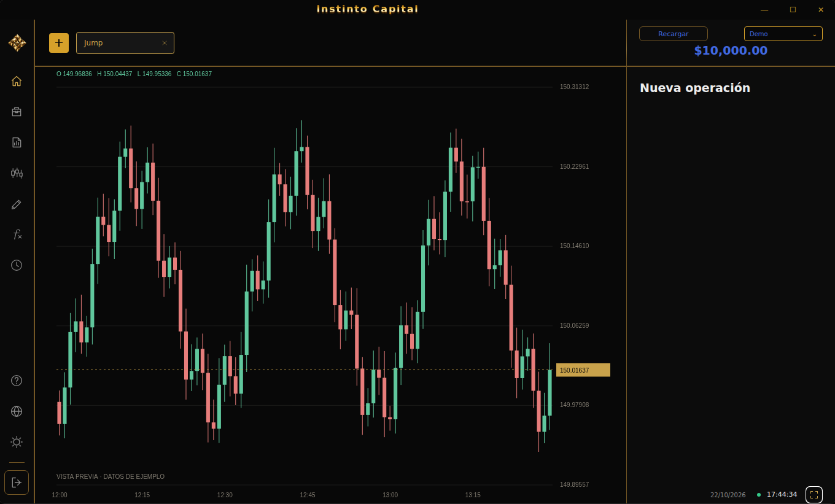Click the close value C 150.01637
The image size is (835, 504).
194,74
